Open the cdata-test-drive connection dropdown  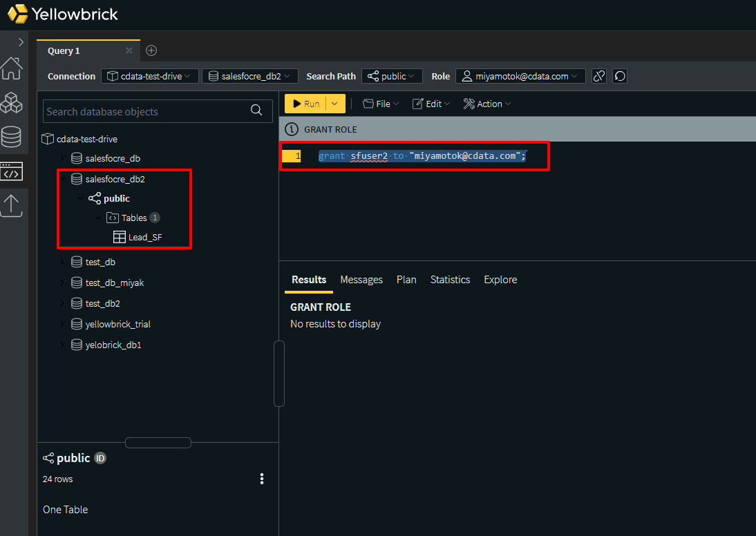[150, 76]
